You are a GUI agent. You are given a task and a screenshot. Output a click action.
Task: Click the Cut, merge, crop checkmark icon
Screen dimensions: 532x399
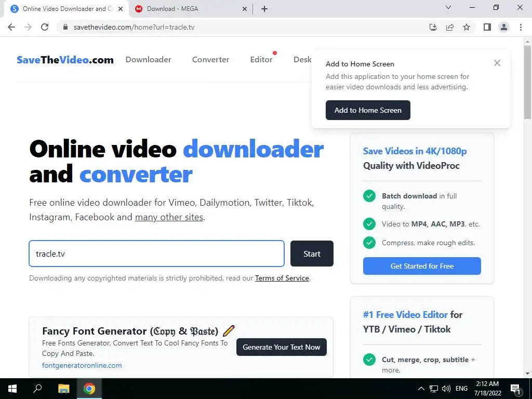coord(369,360)
